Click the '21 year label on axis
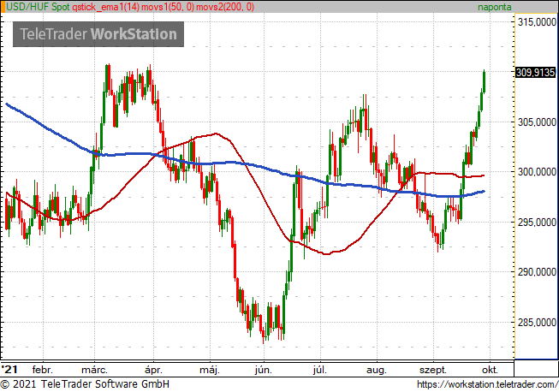The image size is (559, 392). click(9, 371)
